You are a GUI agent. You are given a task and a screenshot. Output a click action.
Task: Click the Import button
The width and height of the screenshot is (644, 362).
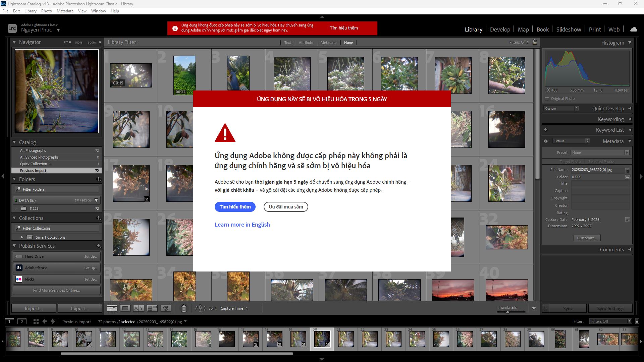point(34,308)
